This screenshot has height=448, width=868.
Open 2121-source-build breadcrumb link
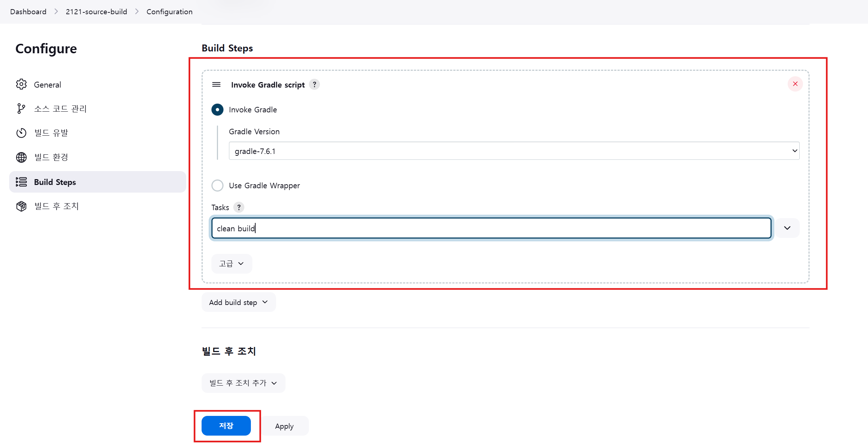tap(96, 12)
